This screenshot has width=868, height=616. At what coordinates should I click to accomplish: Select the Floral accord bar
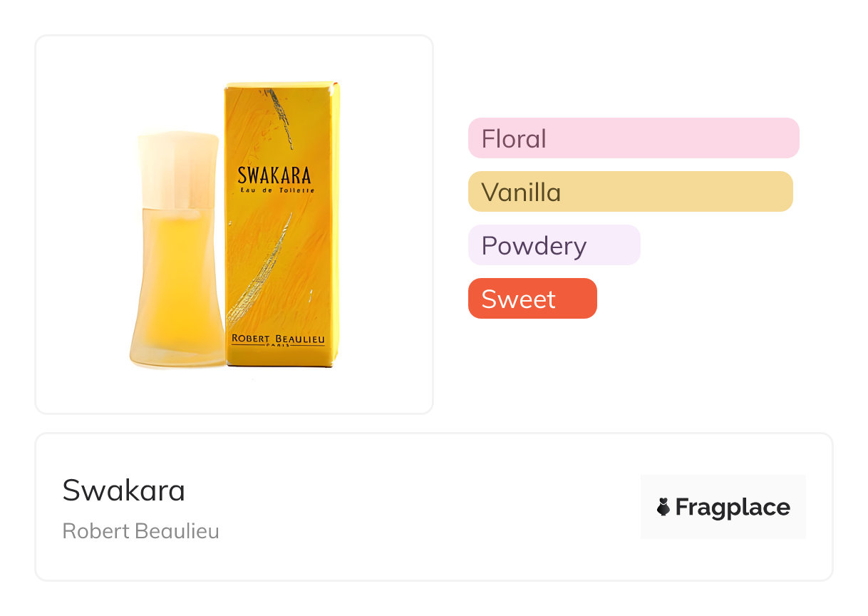click(x=633, y=138)
